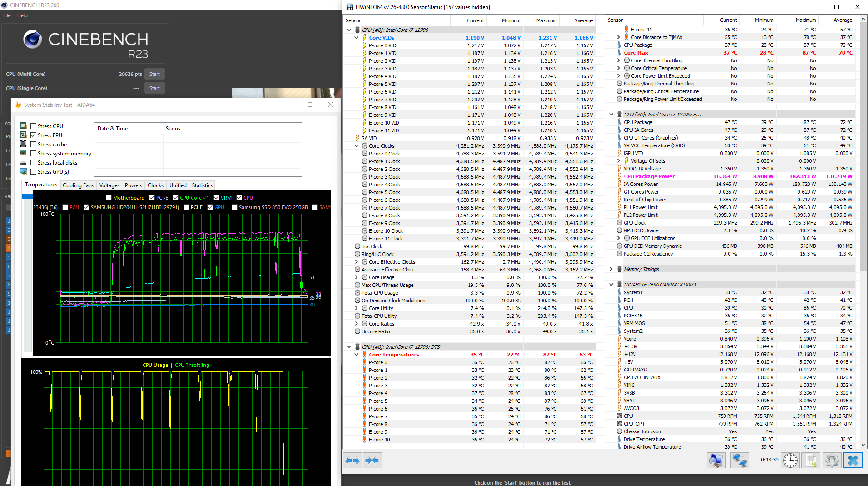Click the log file add icon
Viewport: 868px width, 486px height.
click(811, 461)
